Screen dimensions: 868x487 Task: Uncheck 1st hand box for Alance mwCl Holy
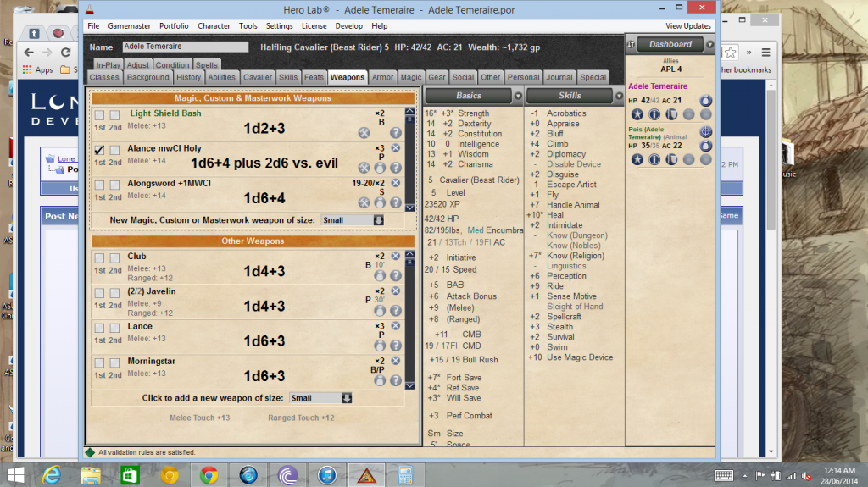[x=100, y=150]
